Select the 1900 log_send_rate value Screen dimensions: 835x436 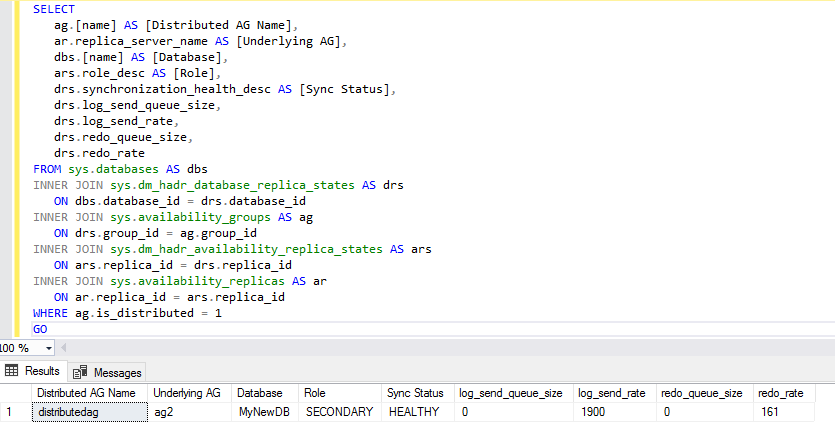[615, 412]
